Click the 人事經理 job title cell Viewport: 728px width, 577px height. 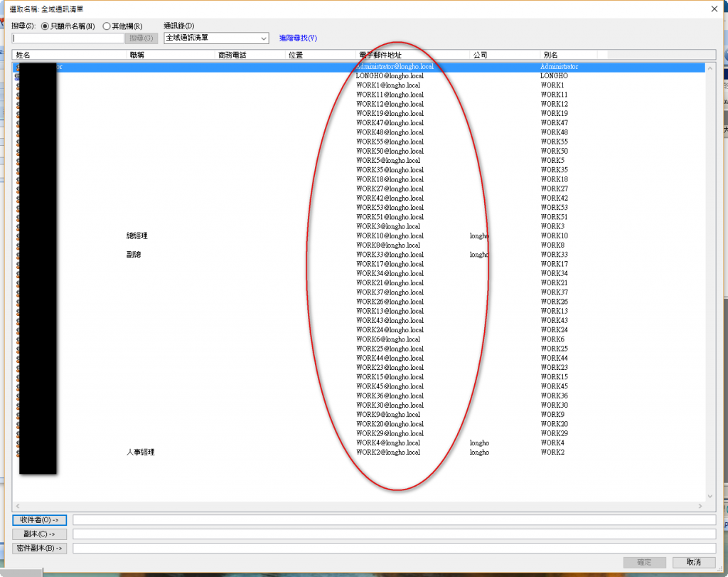point(141,452)
